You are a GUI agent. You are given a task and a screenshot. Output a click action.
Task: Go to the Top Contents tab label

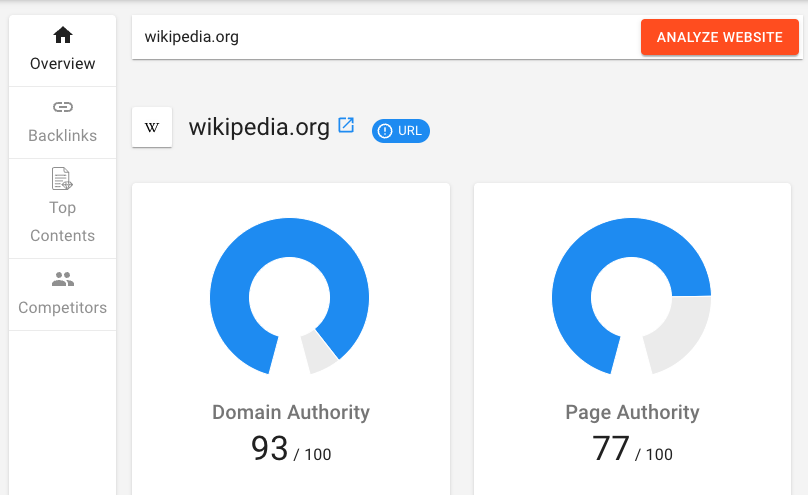[63, 222]
